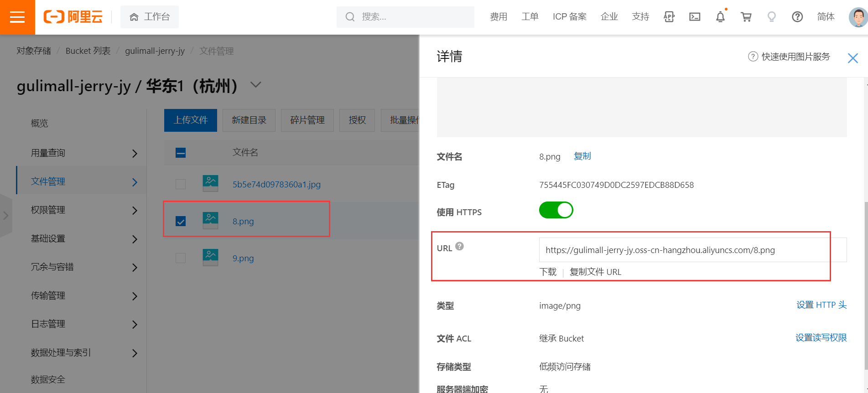Open file 5b5e74d0978360a1.jpg
Screen dimensions: 868x393
276,185
